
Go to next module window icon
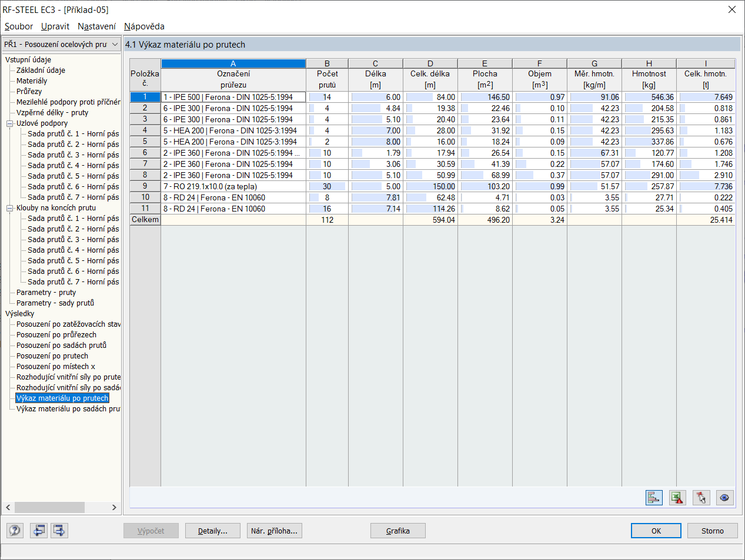tap(59, 531)
